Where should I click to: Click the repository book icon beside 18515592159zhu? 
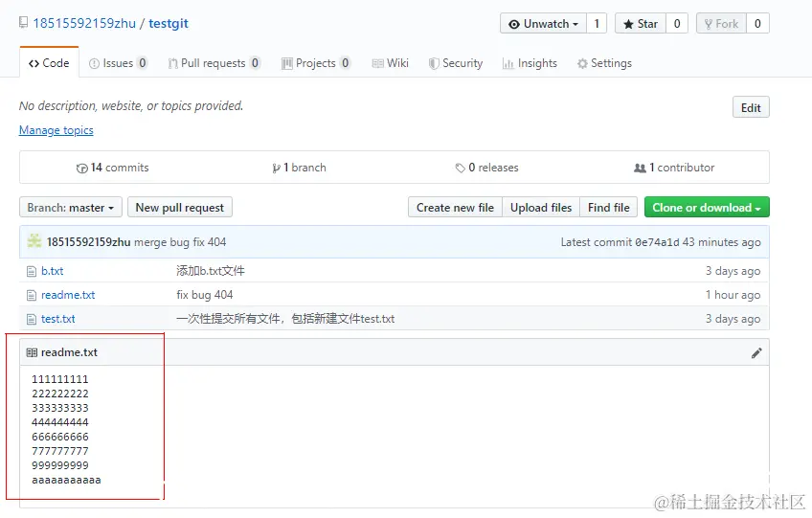23,23
